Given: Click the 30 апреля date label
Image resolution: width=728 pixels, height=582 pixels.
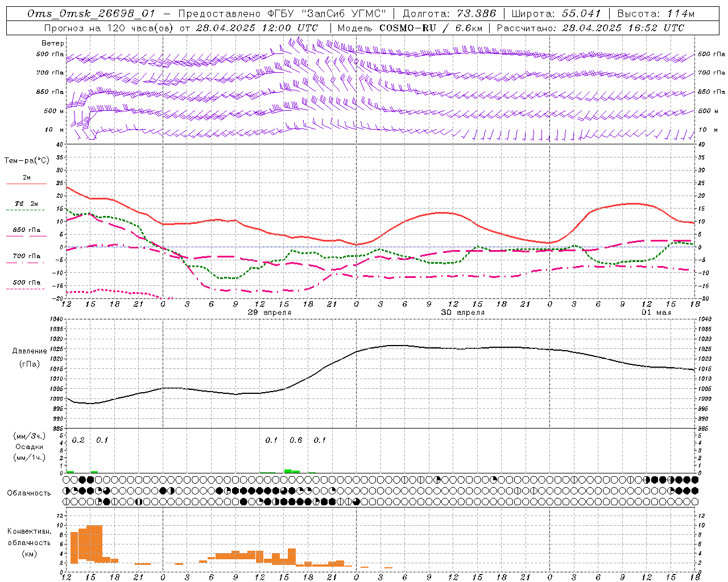Looking at the screenshot, I should 463,313.
